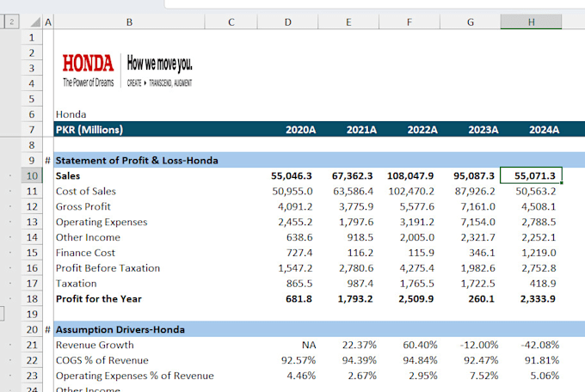Click the outline level 2 button
Image resolution: width=585 pixels, height=392 pixels.
(x=11, y=21)
